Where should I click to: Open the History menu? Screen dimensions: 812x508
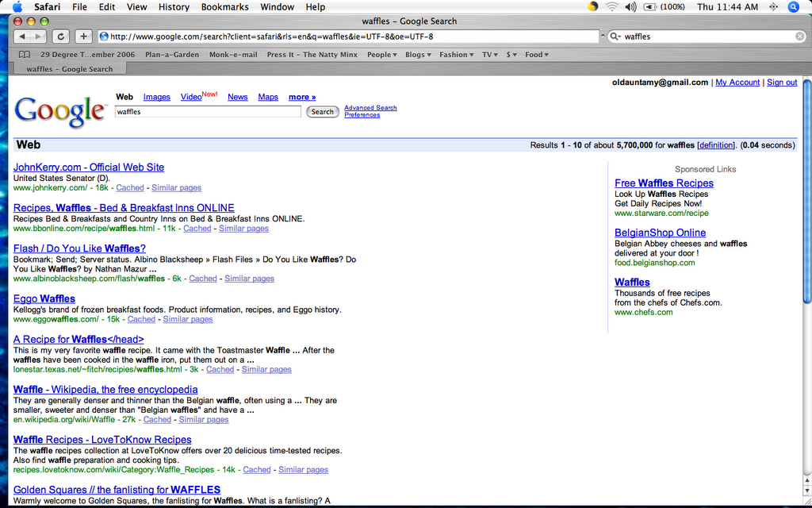pos(174,6)
